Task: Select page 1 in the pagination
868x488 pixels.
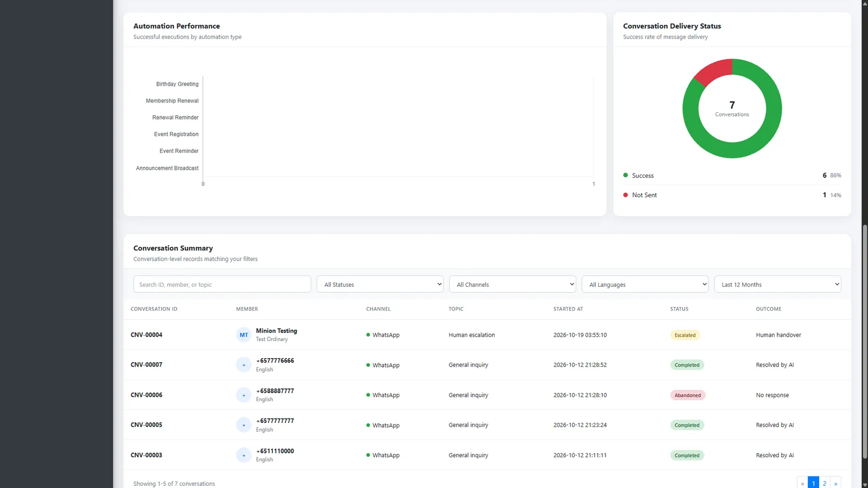Action: tap(813, 483)
